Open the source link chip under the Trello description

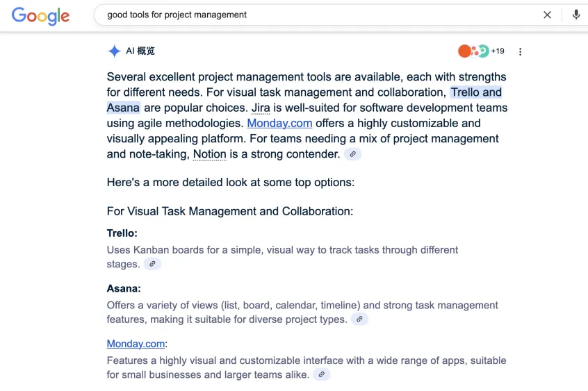pos(152,264)
